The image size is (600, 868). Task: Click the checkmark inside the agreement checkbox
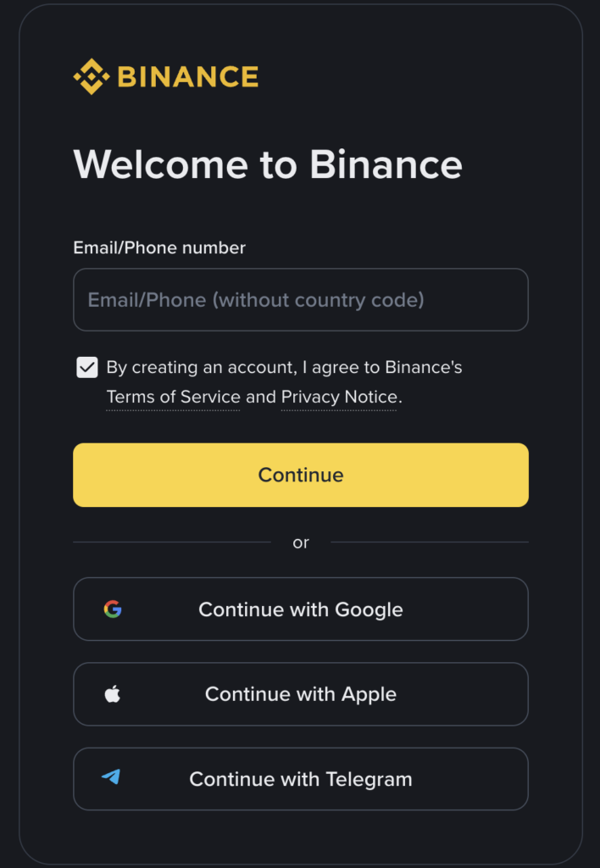point(87,367)
